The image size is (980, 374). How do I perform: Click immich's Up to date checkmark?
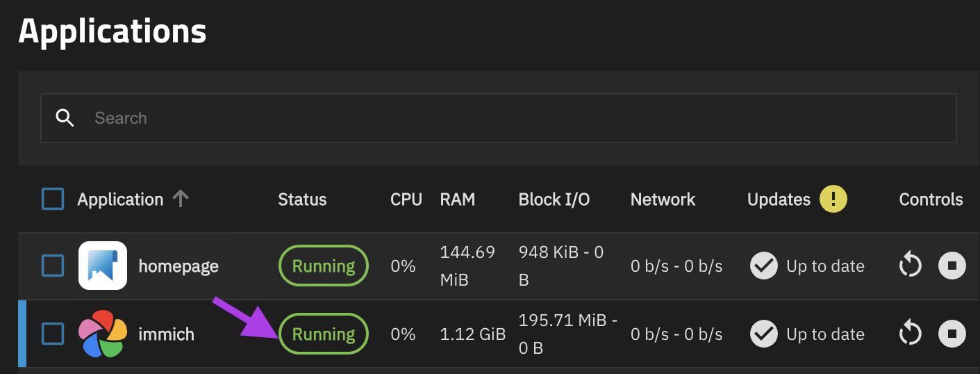(x=764, y=334)
